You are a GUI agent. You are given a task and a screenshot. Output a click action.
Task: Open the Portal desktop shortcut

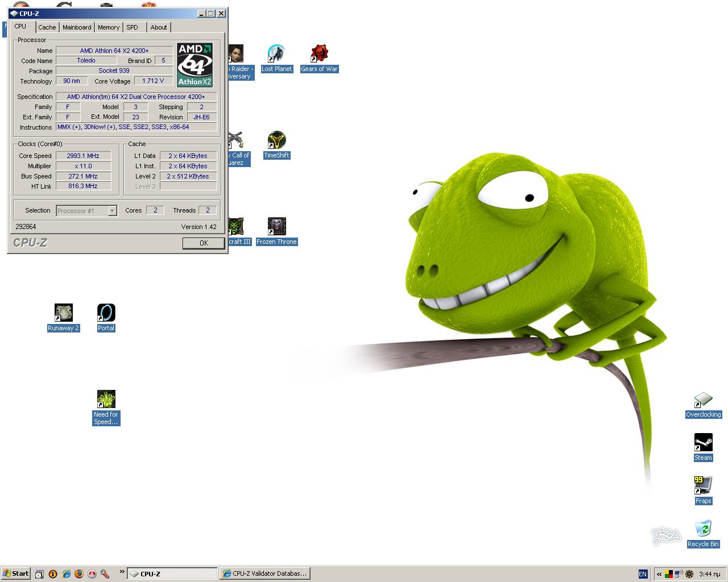point(106,318)
